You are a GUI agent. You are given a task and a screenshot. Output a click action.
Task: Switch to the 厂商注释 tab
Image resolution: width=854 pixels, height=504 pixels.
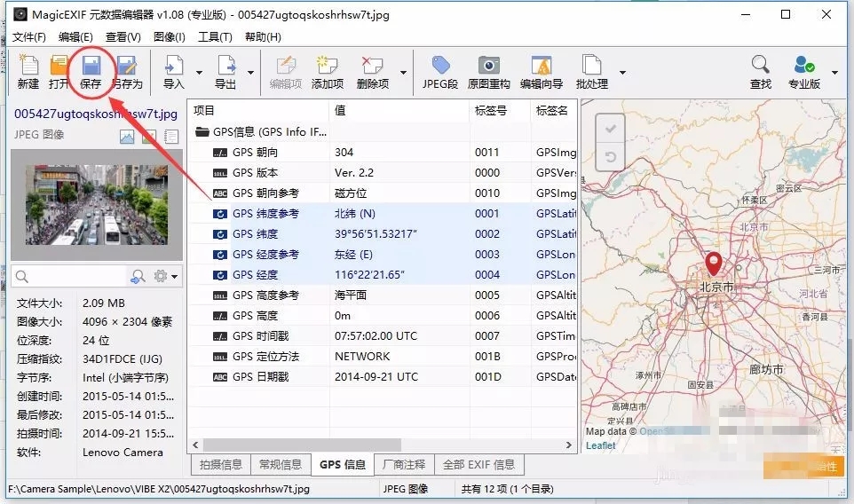[404, 465]
